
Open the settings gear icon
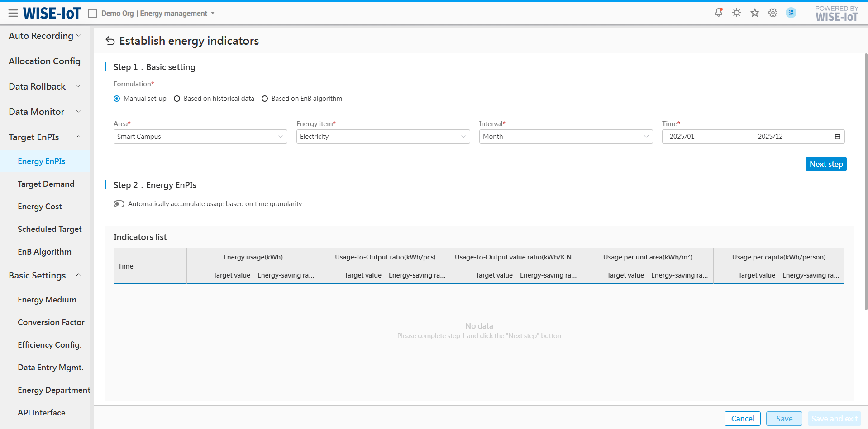773,13
